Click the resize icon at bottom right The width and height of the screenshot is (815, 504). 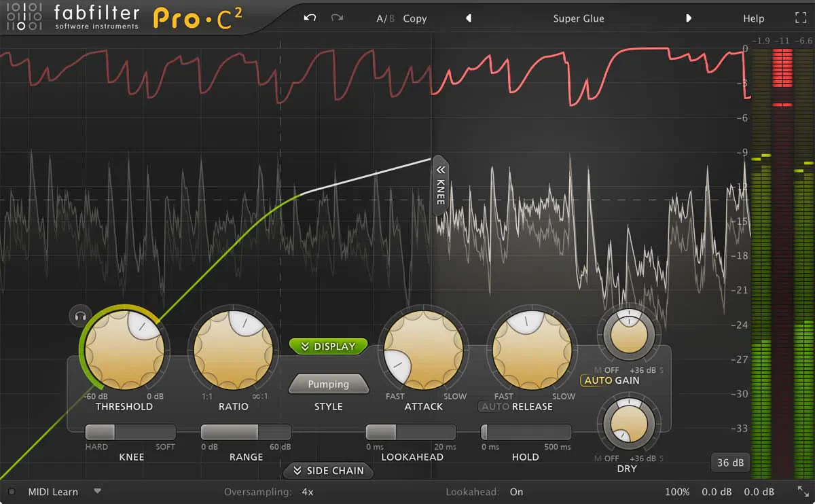point(805,491)
